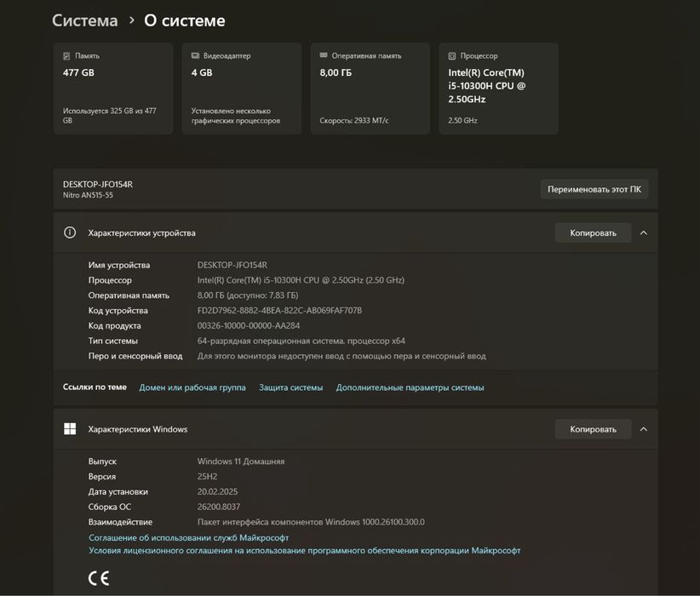700x596 pixels.
Task: Click the Характеристики устройства header title
Action: pos(141,233)
